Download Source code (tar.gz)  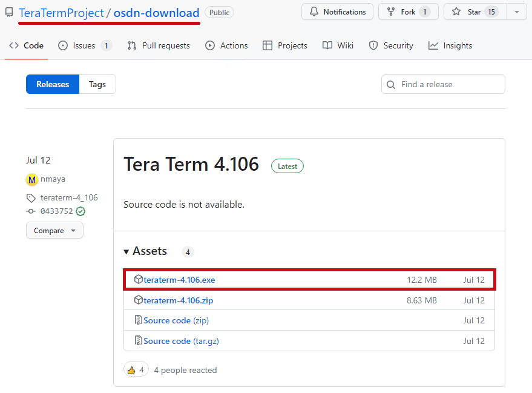[181, 341]
